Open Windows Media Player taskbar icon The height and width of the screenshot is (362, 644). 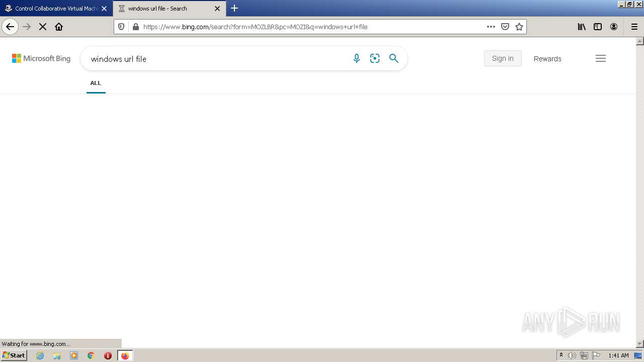[x=74, y=355]
